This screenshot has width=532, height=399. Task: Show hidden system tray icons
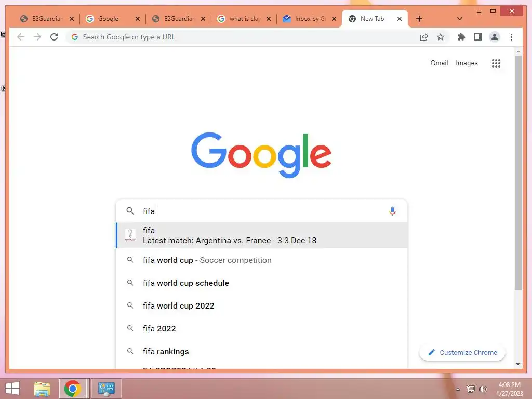(458, 389)
